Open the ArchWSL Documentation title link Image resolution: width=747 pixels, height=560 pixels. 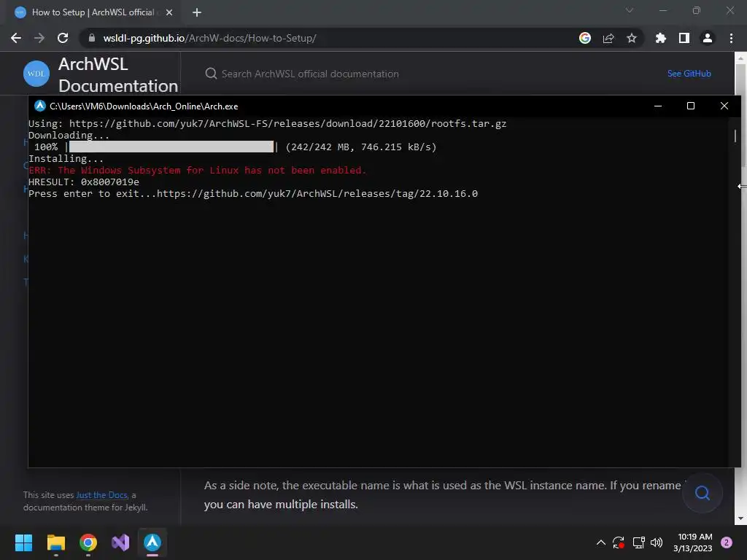118,75
